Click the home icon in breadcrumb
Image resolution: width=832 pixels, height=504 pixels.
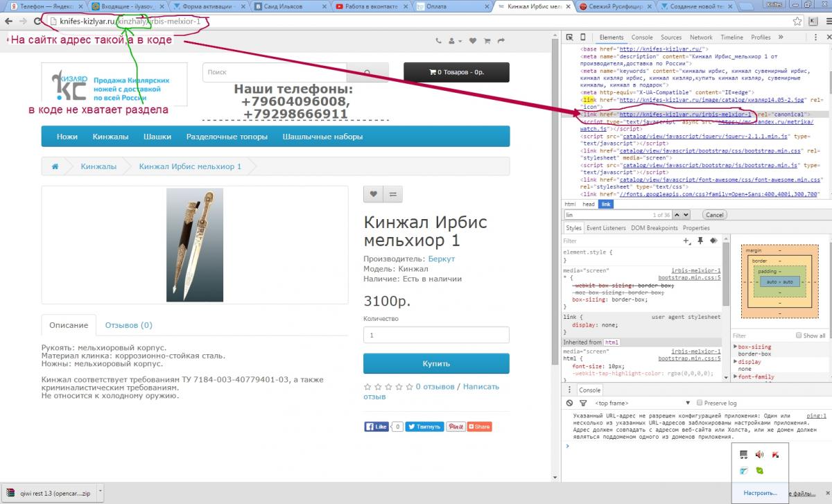click(55, 167)
